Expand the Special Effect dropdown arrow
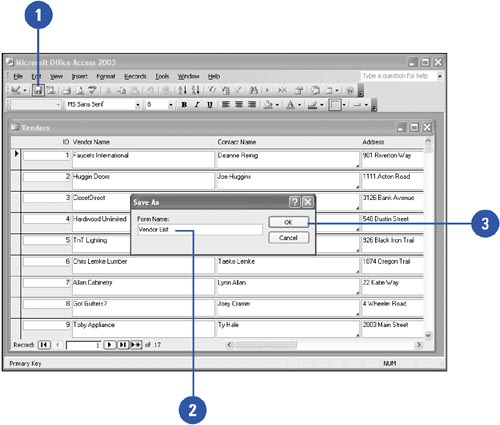Viewport: 500px width, 425px height. 366,105
